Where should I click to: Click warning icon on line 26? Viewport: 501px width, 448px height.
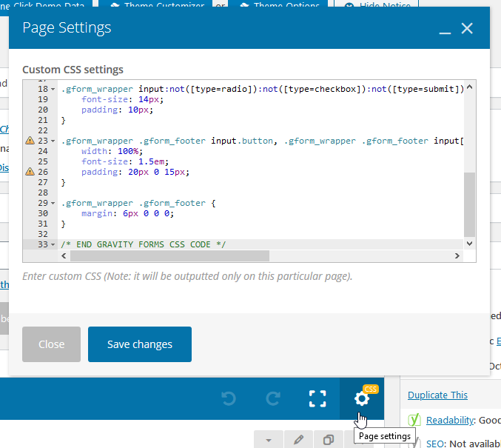click(30, 171)
